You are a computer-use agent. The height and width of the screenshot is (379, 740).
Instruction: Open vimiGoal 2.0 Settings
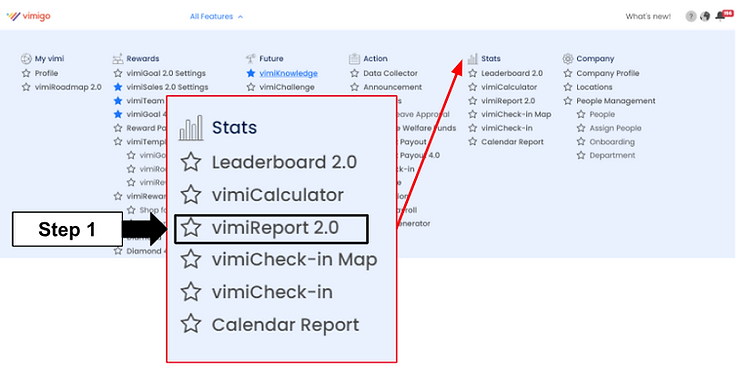click(x=166, y=73)
